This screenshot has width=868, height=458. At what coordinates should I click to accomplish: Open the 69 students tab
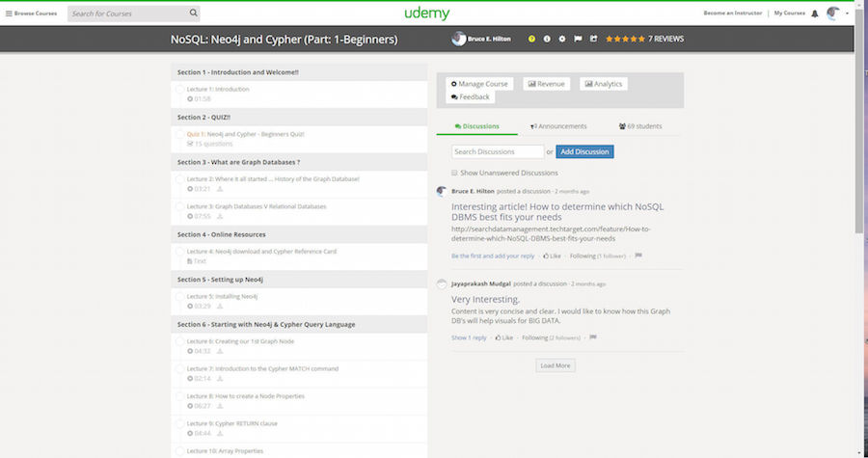pos(640,126)
